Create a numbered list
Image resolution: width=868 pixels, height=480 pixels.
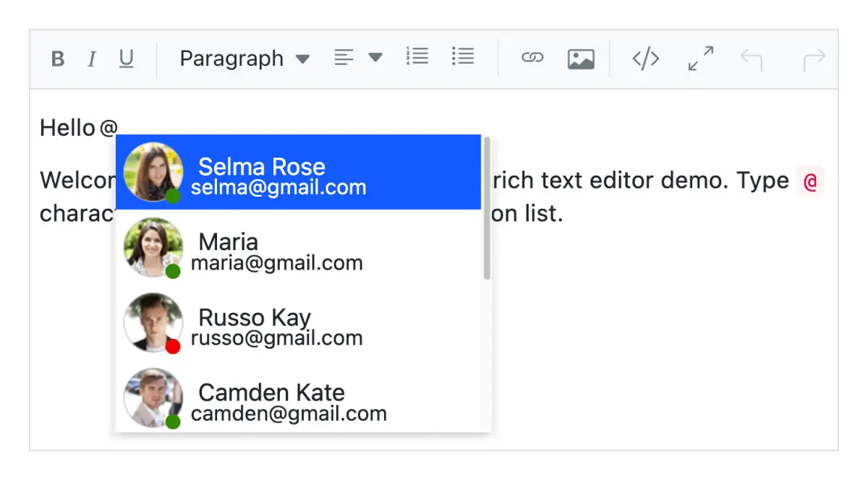(417, 56)
